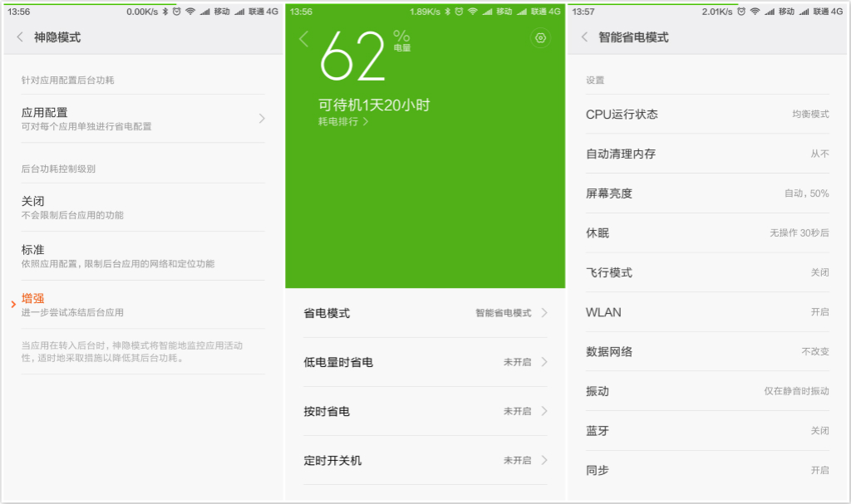The width and height of the screenshot is (851, 504).
Task: Adjust 屏幕亮度 currently at 自动 50%
Action: (x=709, y=193)
